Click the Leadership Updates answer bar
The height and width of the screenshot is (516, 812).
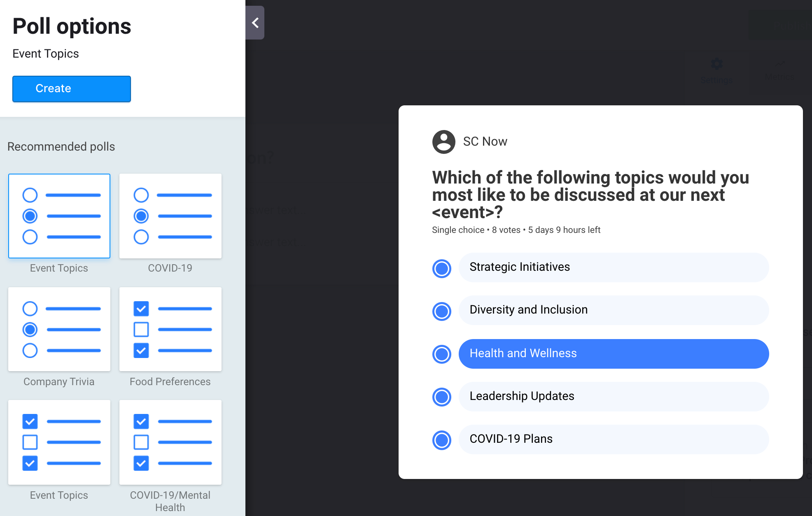[x=614, y=397]
